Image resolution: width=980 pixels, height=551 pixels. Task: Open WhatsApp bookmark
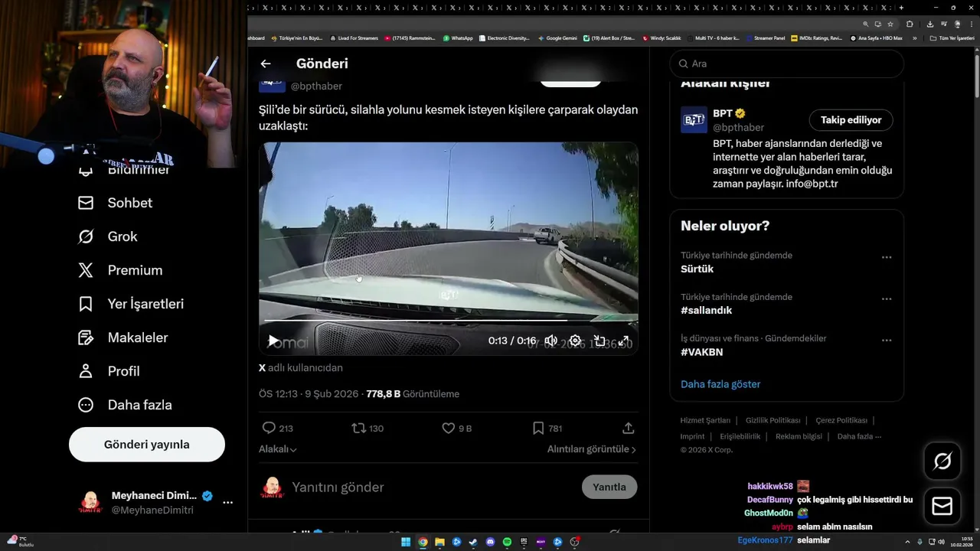pyautogui.click(x=458, y=37)
